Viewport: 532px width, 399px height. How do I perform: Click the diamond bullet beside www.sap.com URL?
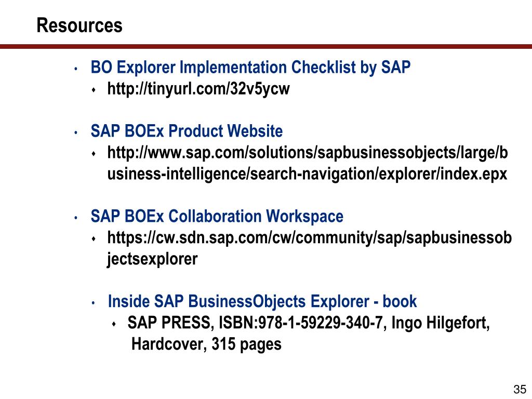pos(94,154)
